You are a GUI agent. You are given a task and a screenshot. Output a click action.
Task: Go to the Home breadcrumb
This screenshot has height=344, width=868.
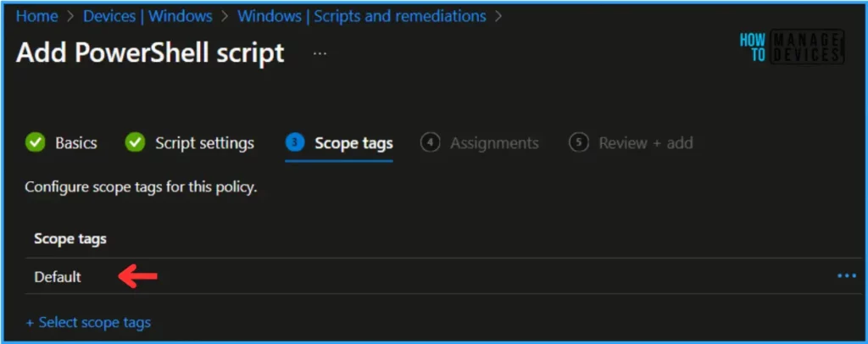(36, 16)
